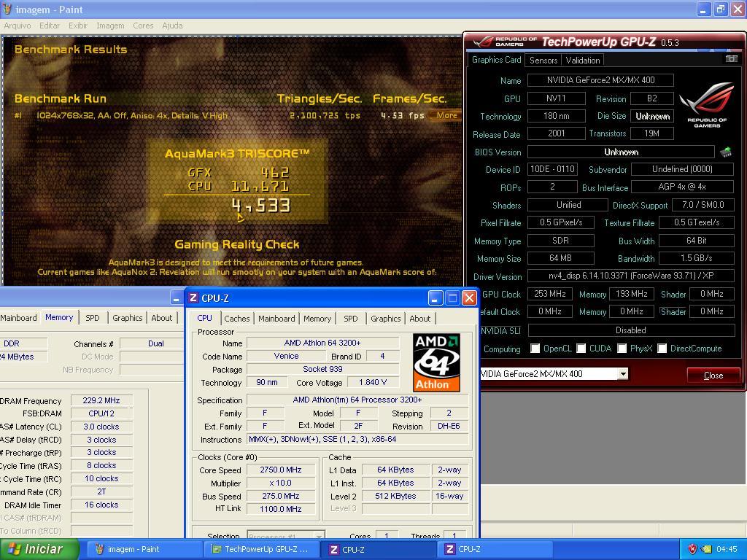
Task: Click the BIOS save chip icon in GPU-Z
Action: (x=726, y=152)
